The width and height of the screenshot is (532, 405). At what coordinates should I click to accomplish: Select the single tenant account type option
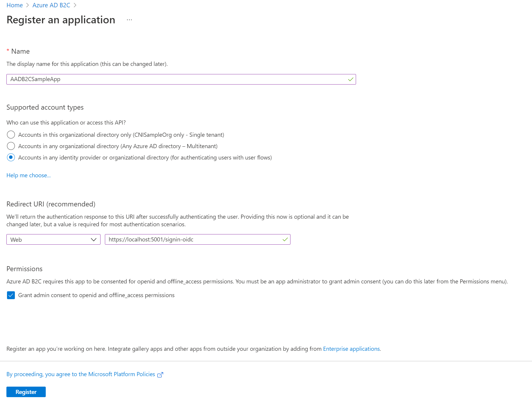[11, 134]
